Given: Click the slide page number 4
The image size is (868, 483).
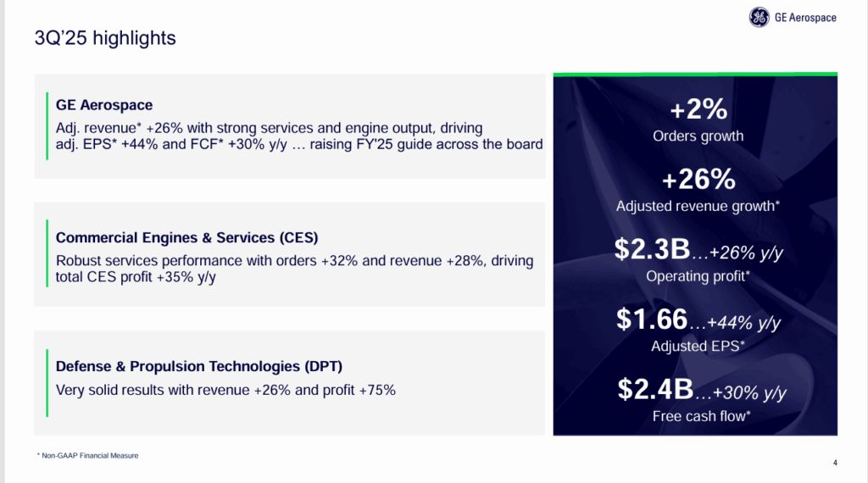Looking at the screenshot, I should [835, 463].
